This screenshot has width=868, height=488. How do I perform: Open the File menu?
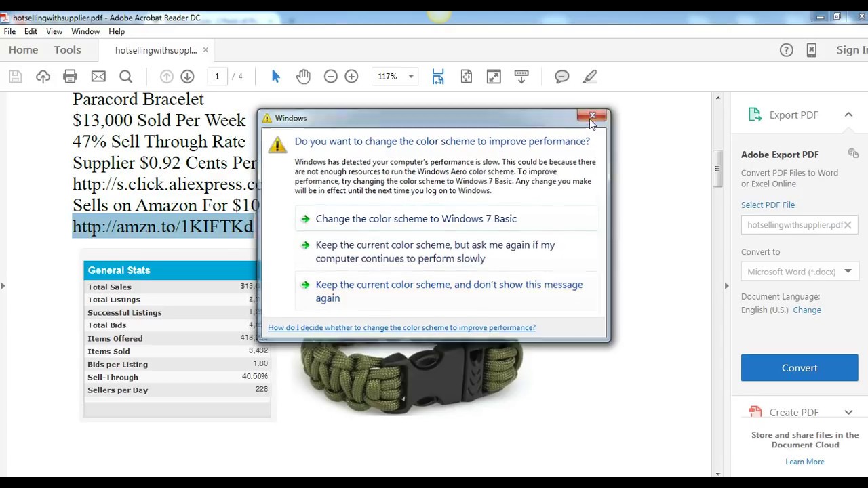click(9, 31)
